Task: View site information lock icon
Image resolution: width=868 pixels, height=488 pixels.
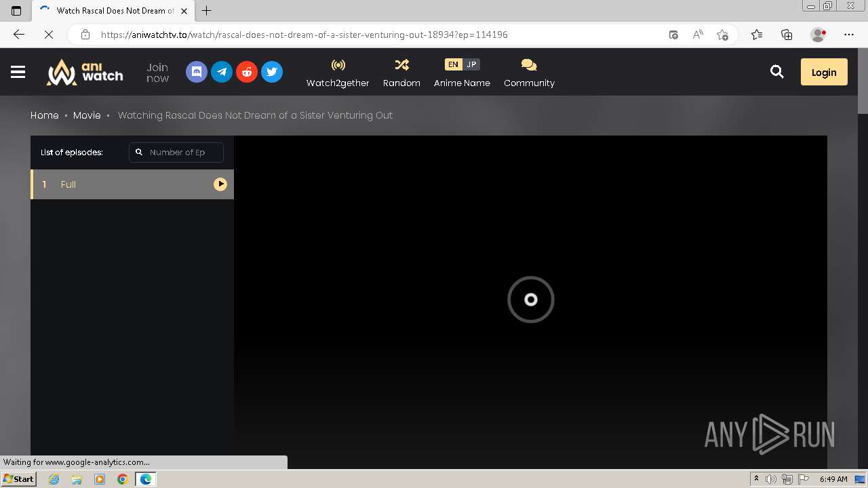Action: point(85,35)
